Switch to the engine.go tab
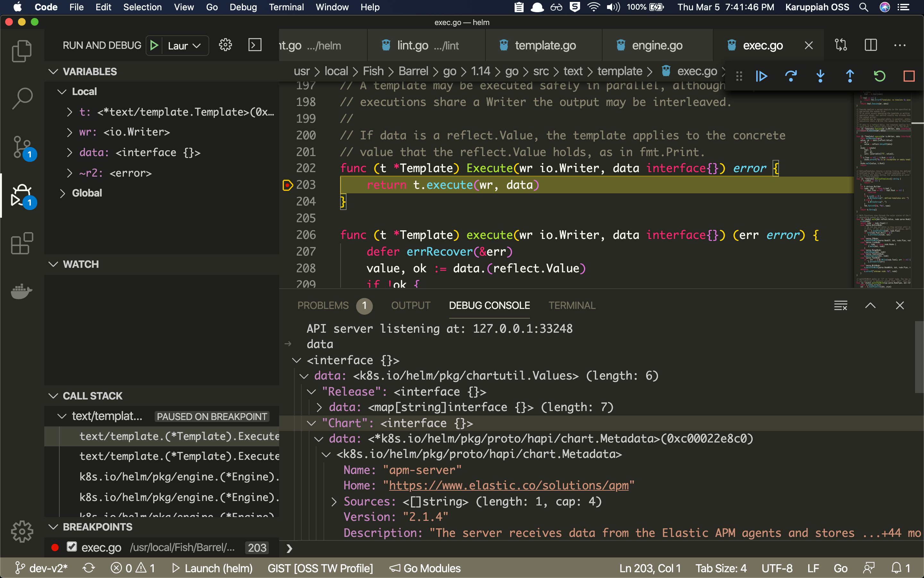 pyautogui.click(x=657, y=46)
